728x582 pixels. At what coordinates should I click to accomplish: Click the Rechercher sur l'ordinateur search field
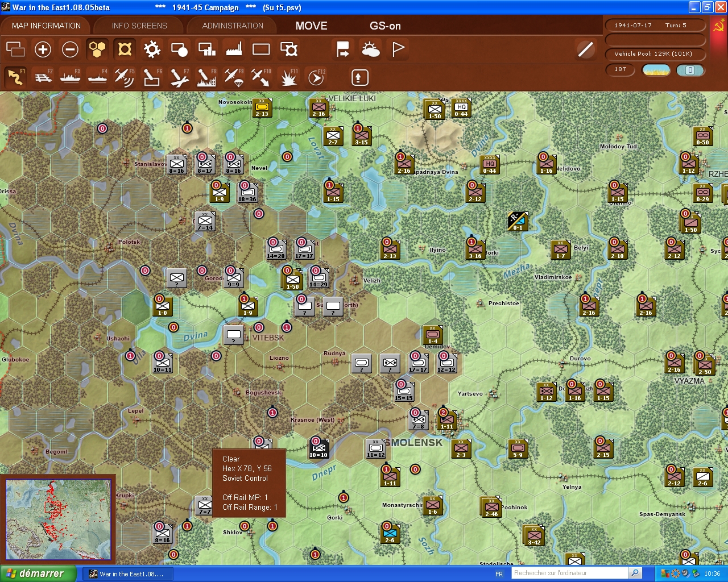[x=570, y=573]
